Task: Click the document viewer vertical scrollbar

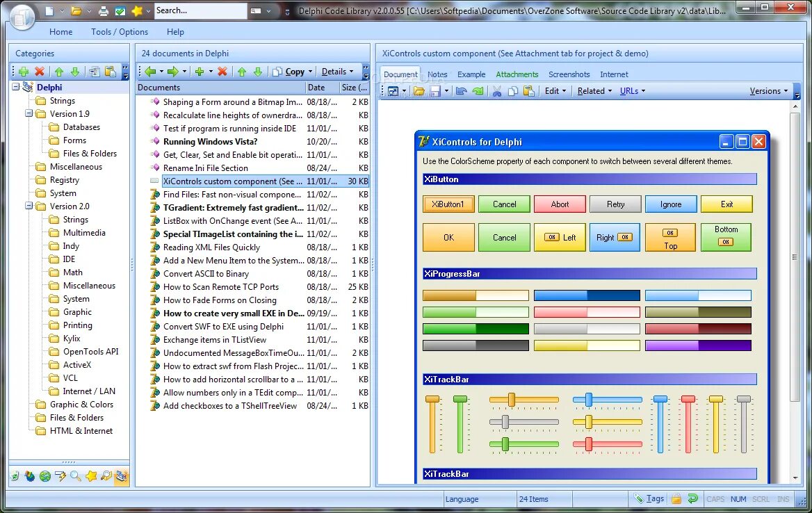Action: click(795, 256)
